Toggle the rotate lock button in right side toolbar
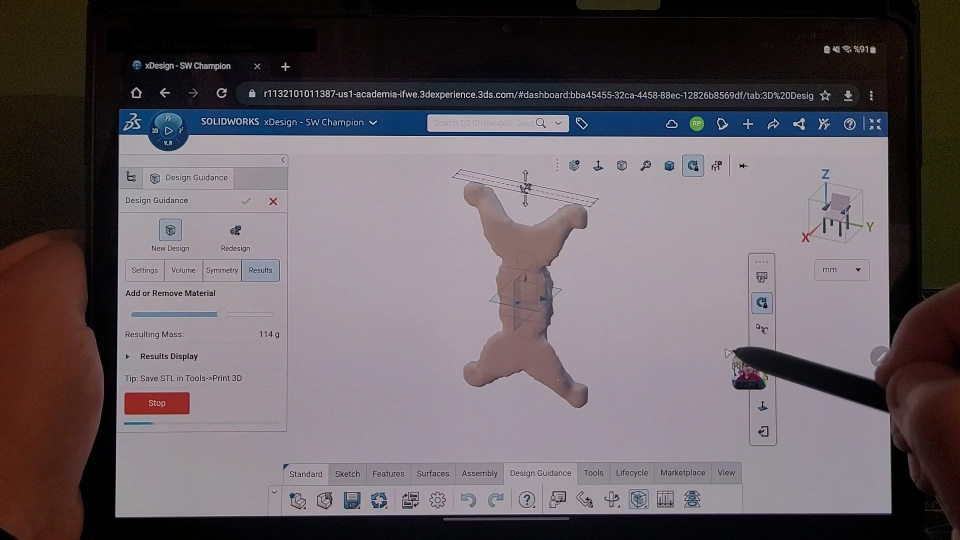 [x=762, y=302]
